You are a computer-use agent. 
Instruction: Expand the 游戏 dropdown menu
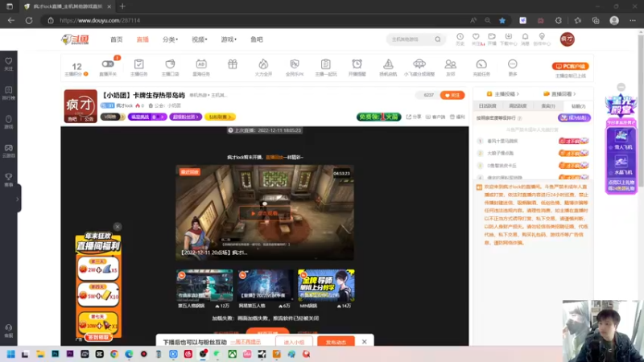coord(229,39)
